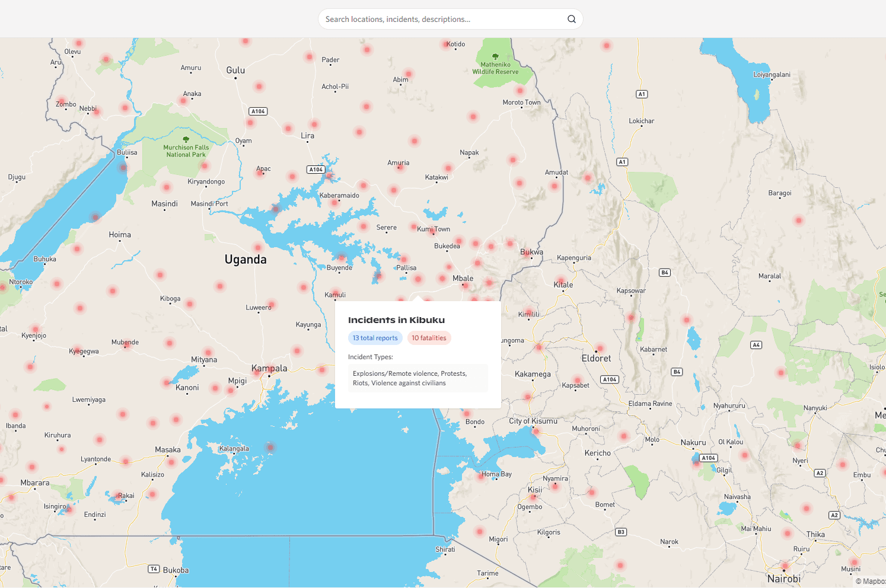
Task: Click the Masindi town label
Action: 164,204
